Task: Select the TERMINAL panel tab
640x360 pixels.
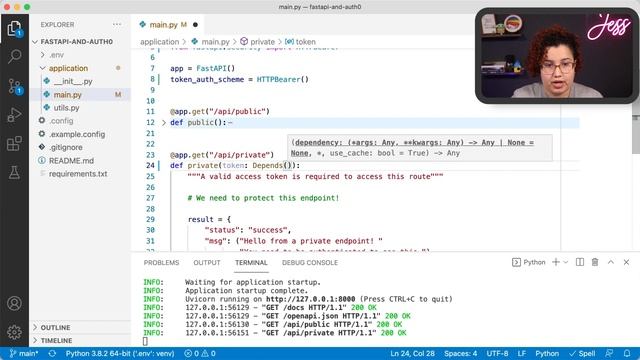Action: pyautogui.click(x=251, y=262)
